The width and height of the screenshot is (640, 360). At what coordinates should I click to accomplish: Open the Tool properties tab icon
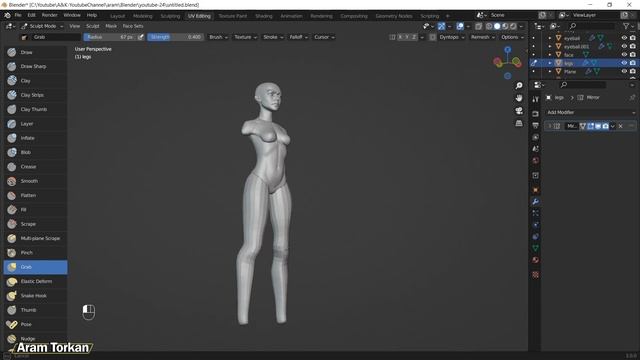point(536,99)
